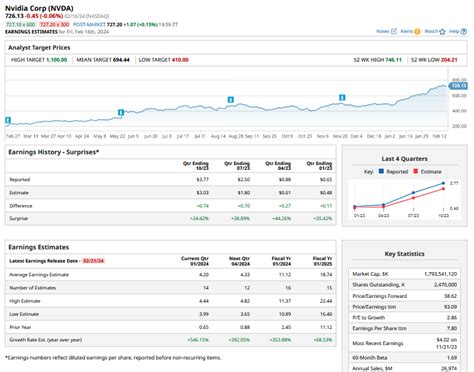Viewport: 474px width, 372px height.
Task: Click the 07/23 reported point on quarters chart
Action: click(x=413, y=193)
